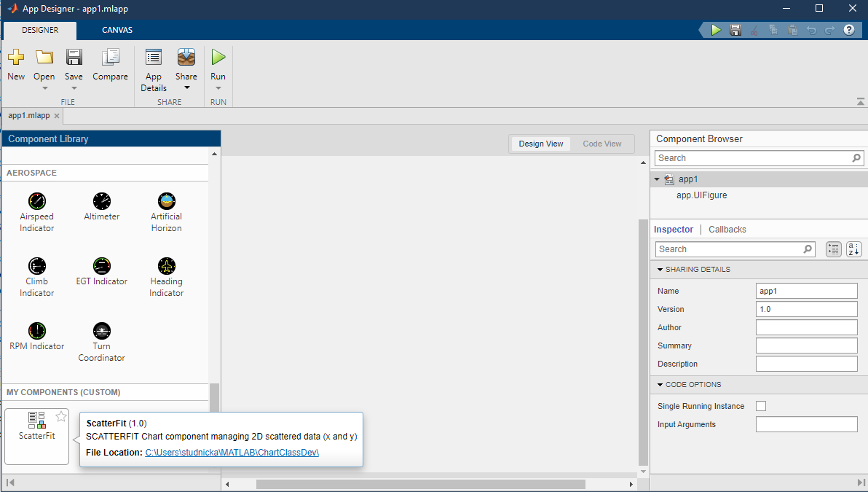Screen dimensions: 868x492
Task: Collapse the Component Library panel
Action: click(9, 483)
